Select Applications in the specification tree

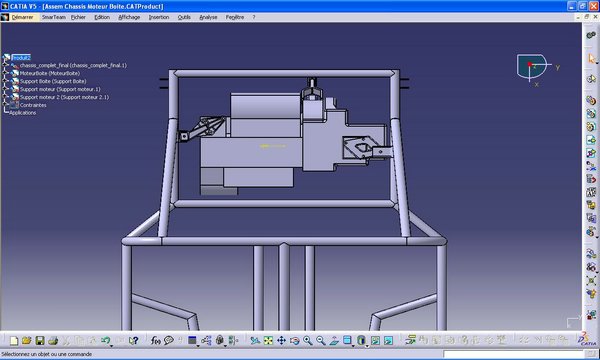pos(23,113)
